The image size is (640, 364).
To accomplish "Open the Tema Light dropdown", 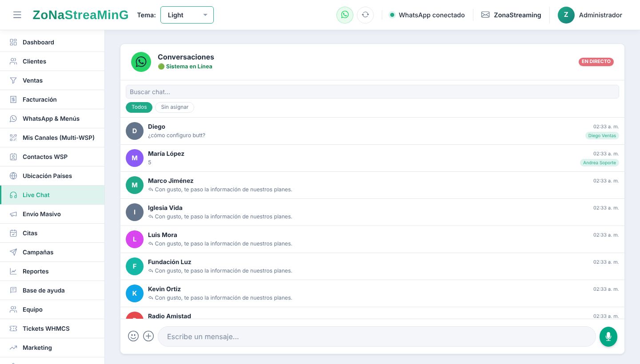I will (187, 15).
